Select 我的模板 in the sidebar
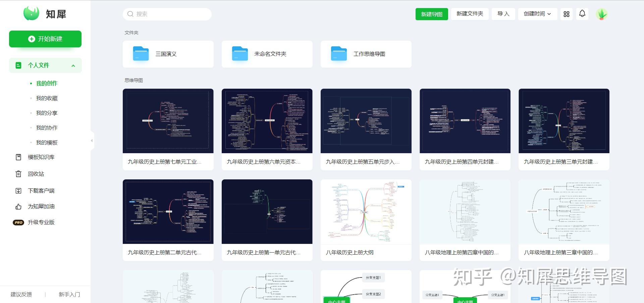Viewport: 644px width, 303px height. (x=47, y=142)
